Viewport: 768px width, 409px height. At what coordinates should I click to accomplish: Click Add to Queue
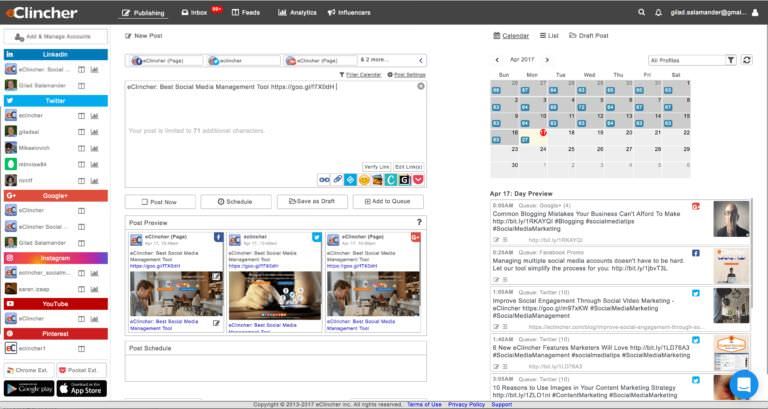[388, 202]
